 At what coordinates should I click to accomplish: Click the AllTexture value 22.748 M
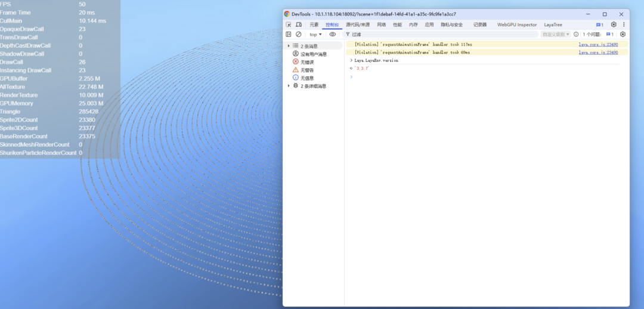(x=91, y=86)
